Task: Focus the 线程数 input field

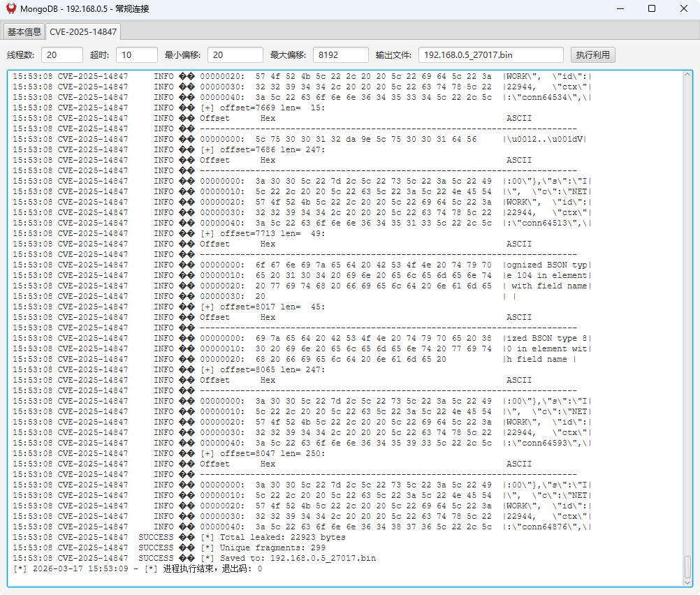Action: (62, 55)
